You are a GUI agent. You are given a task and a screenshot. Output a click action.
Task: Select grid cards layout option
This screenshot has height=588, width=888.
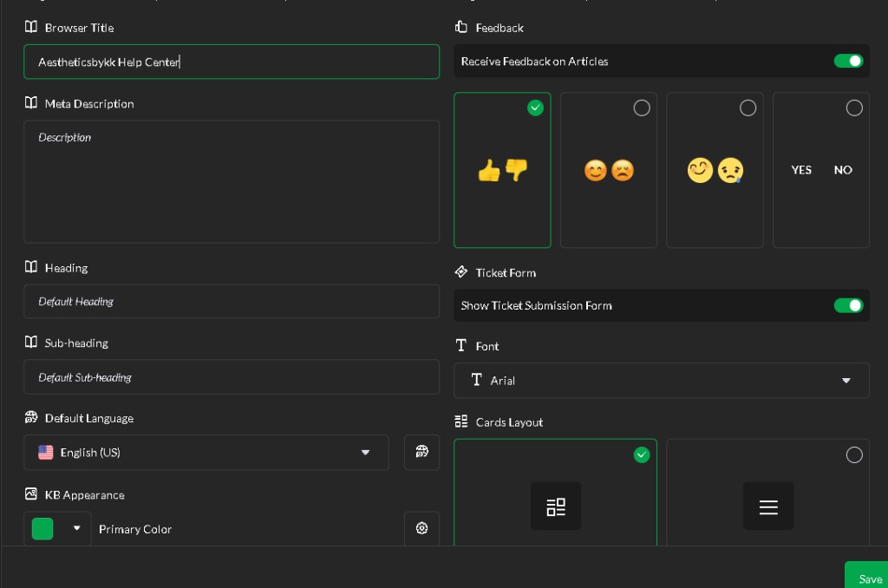[x=556, y=492]
